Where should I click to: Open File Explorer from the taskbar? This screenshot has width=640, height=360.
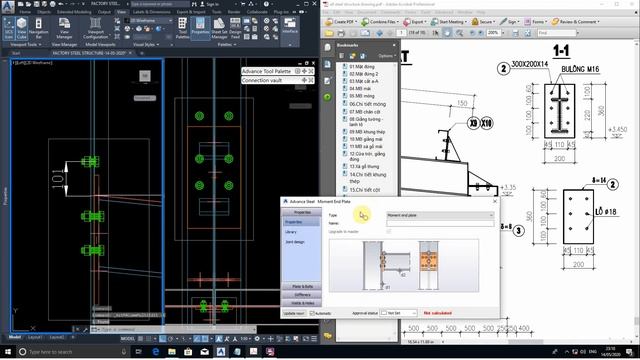[x=172, y=351]
